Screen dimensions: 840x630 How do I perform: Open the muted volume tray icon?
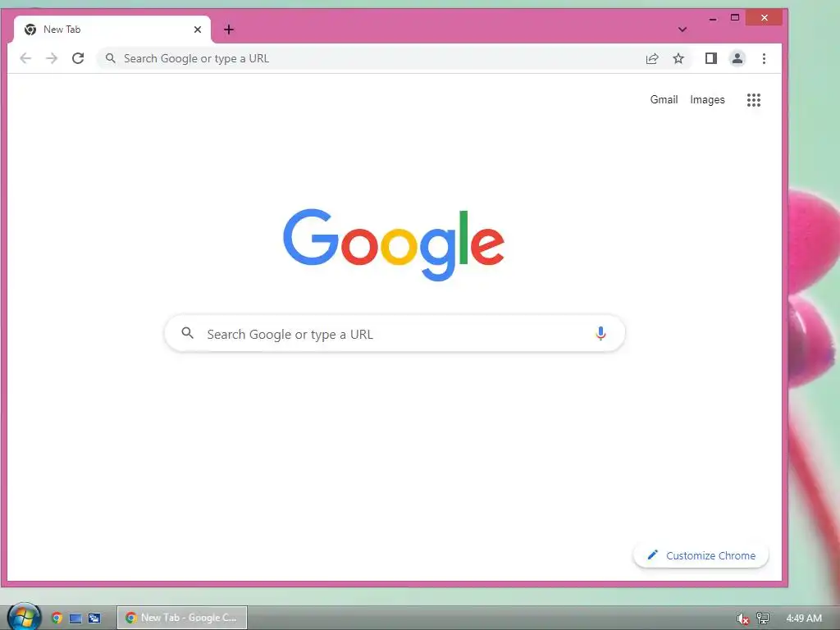coord(742,619)
